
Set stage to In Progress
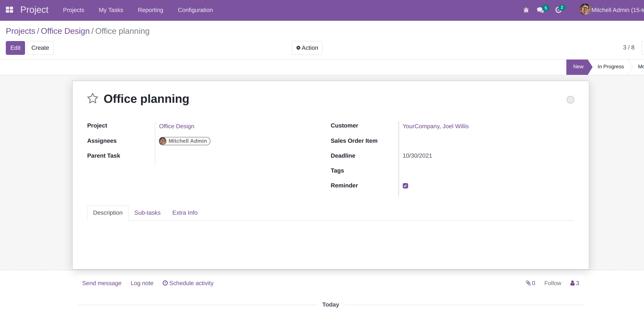coord(610,67)
